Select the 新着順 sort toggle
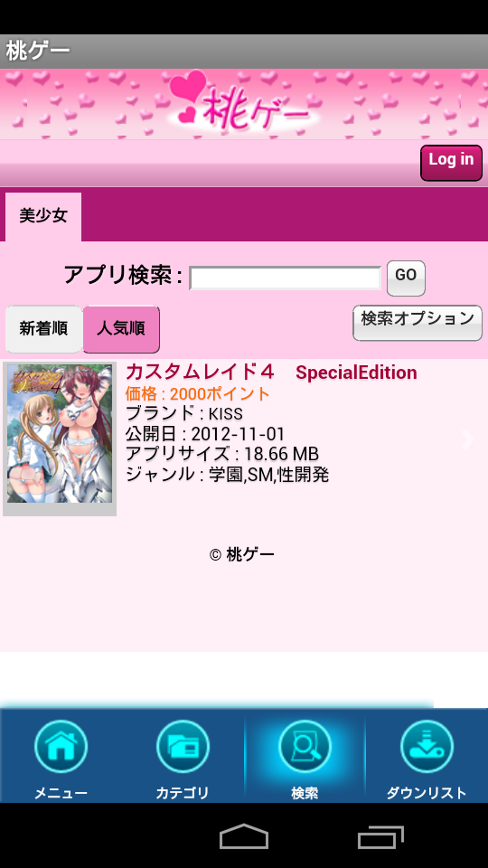 [43, 329]
